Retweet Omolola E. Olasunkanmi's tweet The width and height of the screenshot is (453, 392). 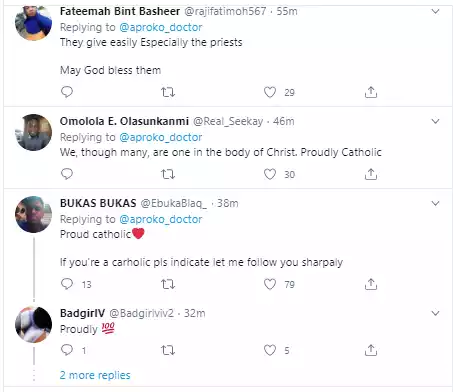click(x=168, y=174)
